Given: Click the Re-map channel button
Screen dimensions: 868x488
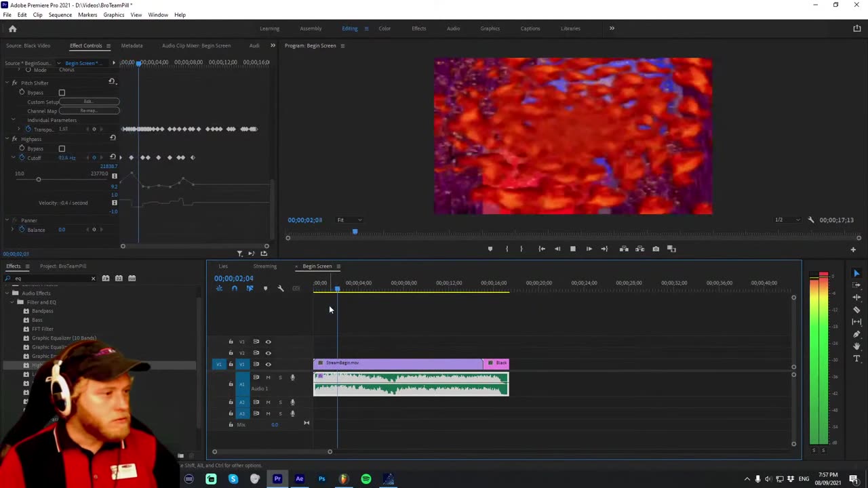Looking at the screenshot, I should (x=89, y=110).
